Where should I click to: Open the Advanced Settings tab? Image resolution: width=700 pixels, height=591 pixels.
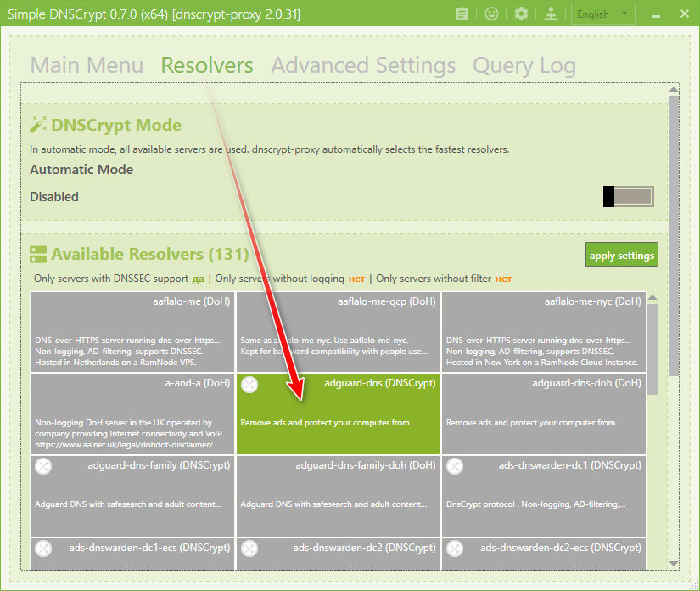[363, 65]
